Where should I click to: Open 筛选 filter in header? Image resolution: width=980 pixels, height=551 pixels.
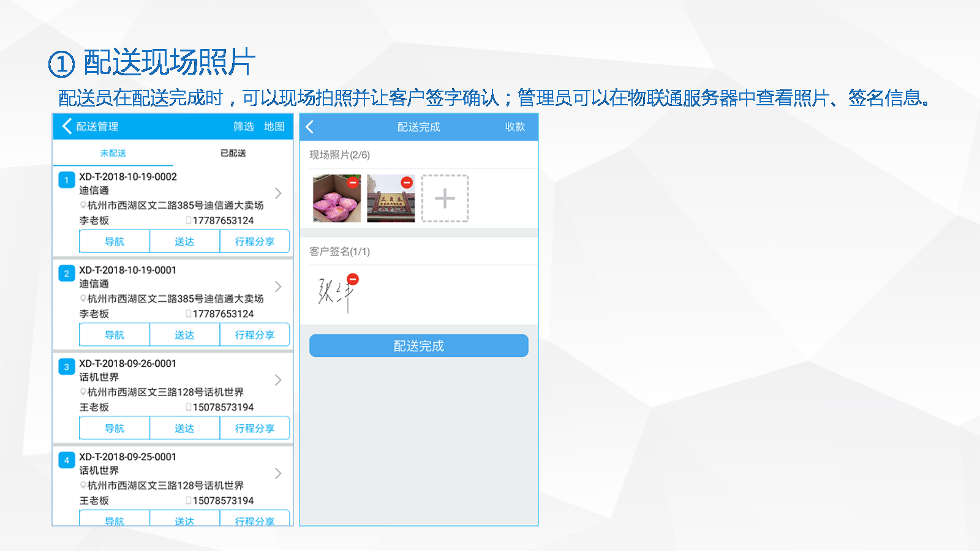point(243,127)
